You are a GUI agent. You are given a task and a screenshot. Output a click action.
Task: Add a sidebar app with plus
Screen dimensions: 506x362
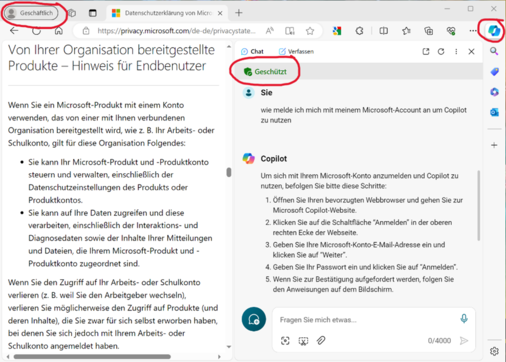click(x=494, y=145)
